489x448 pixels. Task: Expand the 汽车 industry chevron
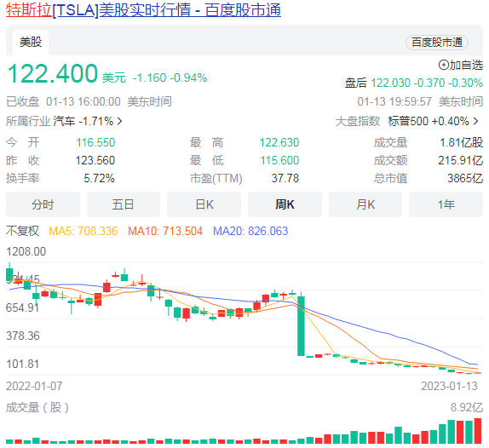(x=119, y=121)
